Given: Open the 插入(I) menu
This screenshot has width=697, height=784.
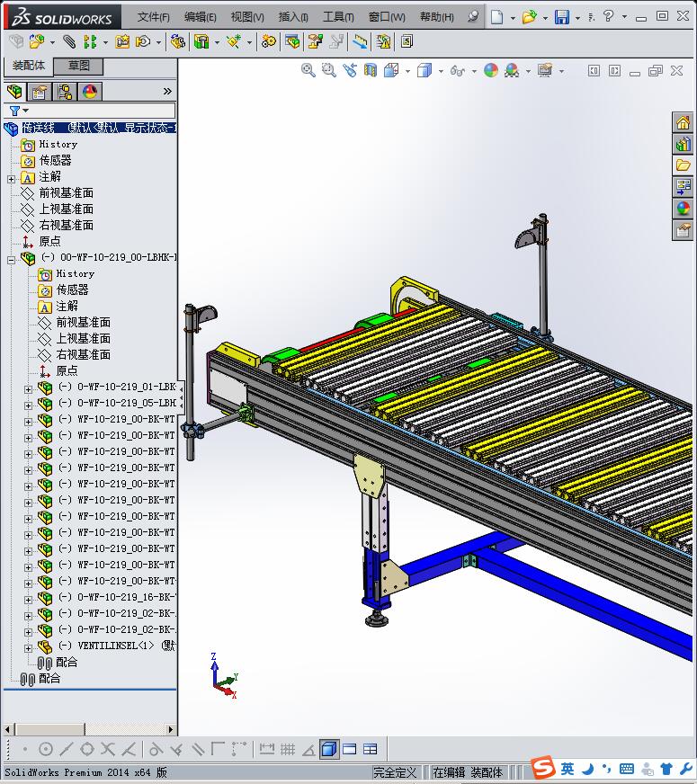Looking at the screenshot, I should [x=293, y=17].
